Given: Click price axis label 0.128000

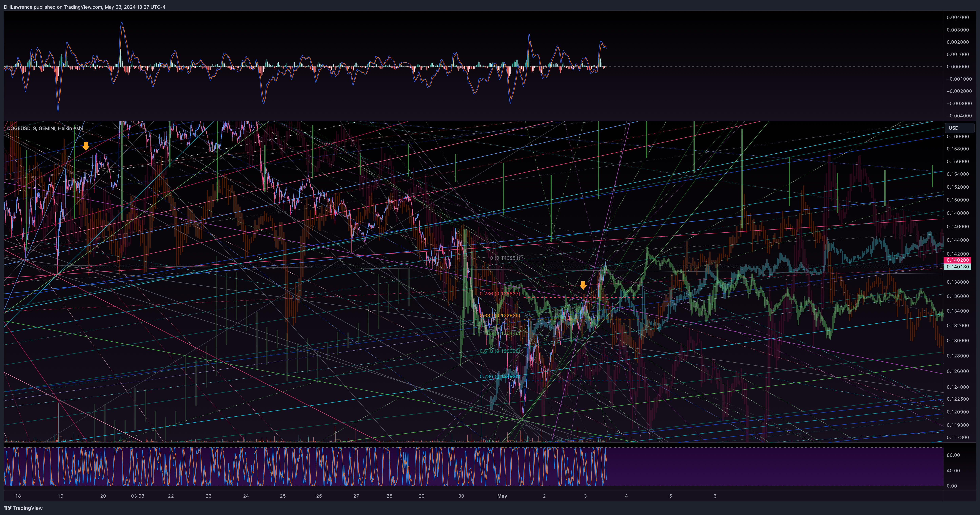Looking at the screenshot, I should (x=958, y=356).
